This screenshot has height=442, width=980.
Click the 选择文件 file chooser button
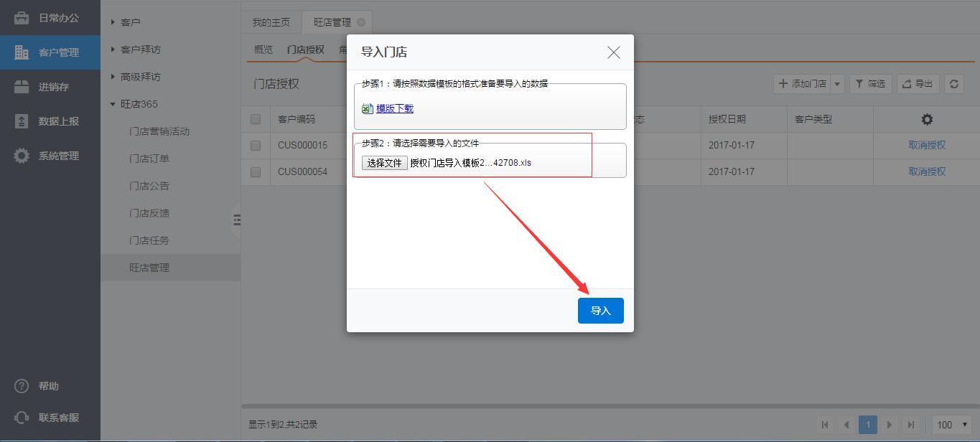384,163
